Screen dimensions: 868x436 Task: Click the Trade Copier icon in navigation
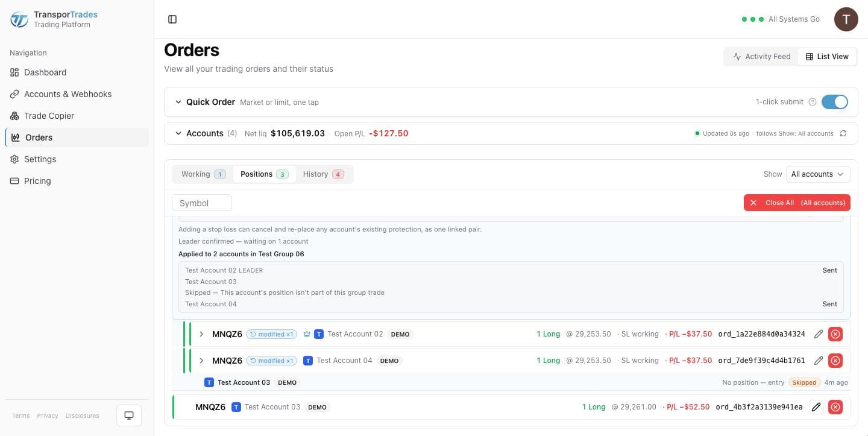click(x=14, y=116)
